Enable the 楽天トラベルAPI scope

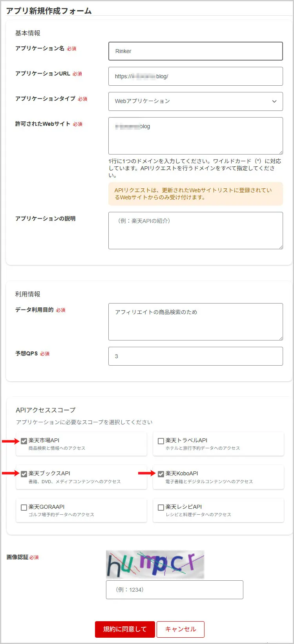161,440
